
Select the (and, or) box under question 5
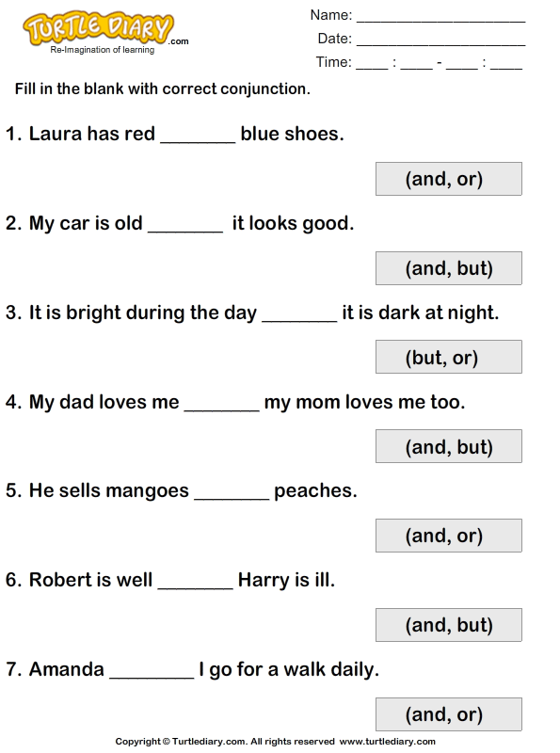tap(449, 536)
